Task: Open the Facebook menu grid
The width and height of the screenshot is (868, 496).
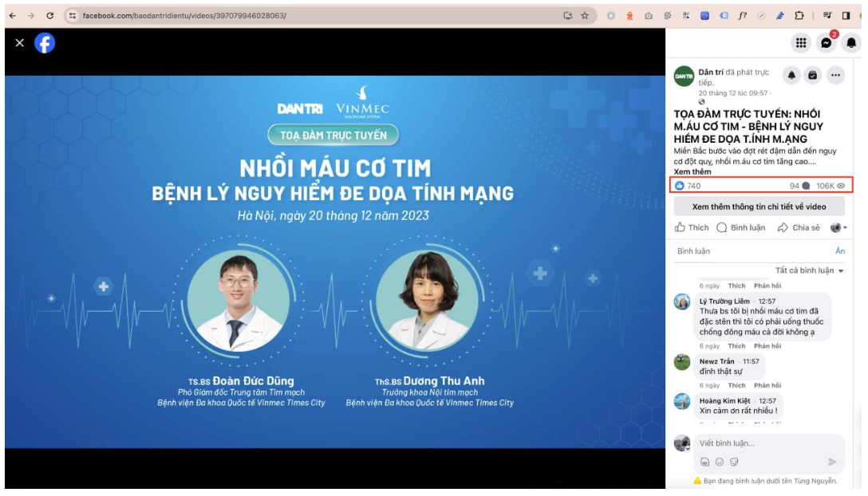Action: coord(801,42)
